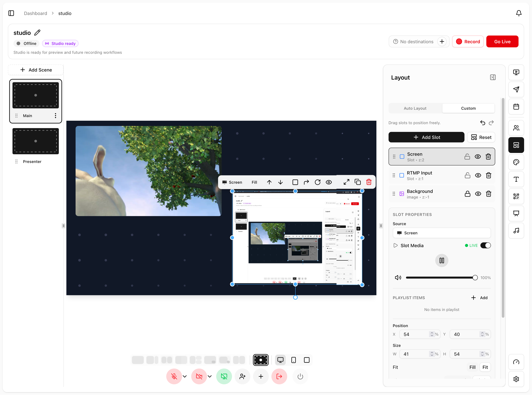Open camera options chevron
This screenshot has height=395, width=532.
pyautogui.click(x=210, y=376)
